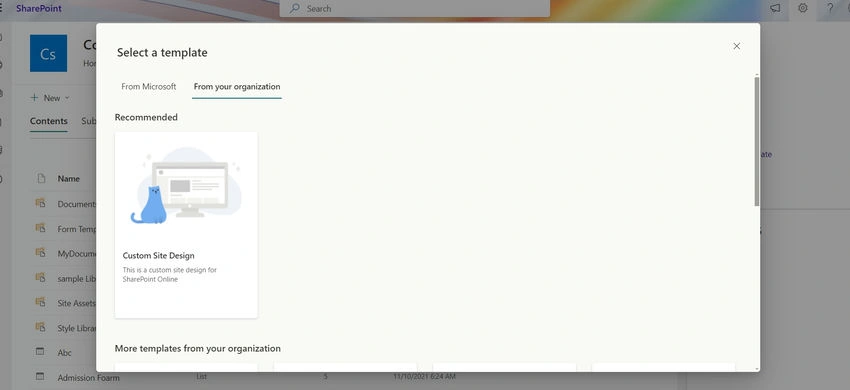Open the Help question mark icon
The width and height of the screenshot is (850, 390).
coord(830,9)
